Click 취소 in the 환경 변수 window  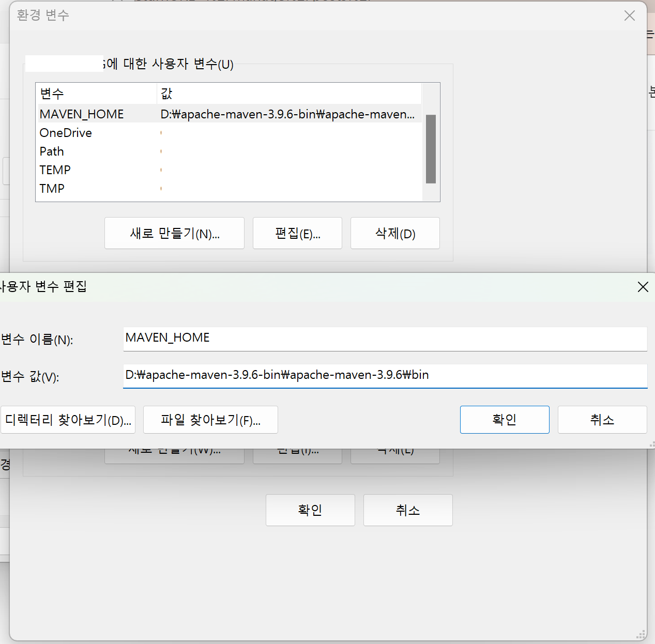coord(408,510)
